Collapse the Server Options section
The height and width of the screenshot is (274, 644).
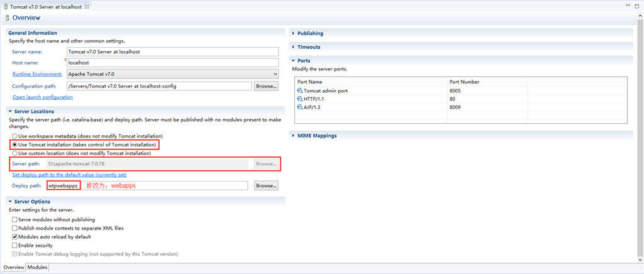coord(11,201)
